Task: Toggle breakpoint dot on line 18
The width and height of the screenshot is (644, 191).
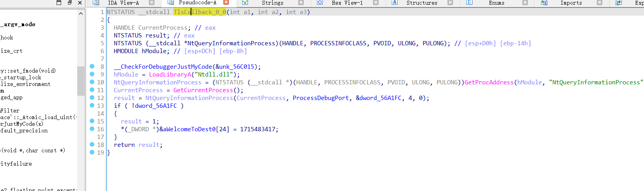Action: (x=92, y=145)
